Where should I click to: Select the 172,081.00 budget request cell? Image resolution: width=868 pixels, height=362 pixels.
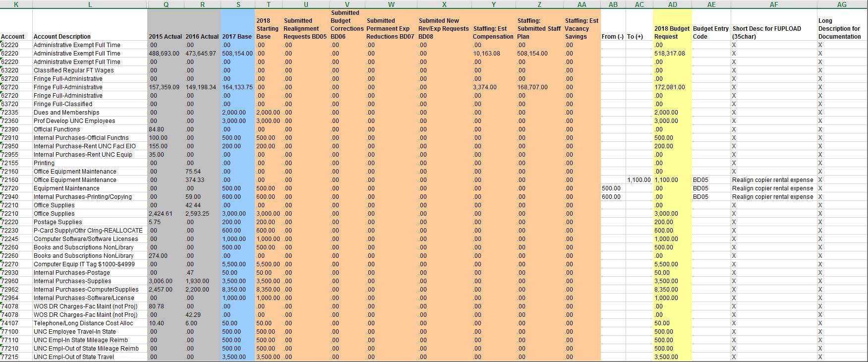point(669,87)
